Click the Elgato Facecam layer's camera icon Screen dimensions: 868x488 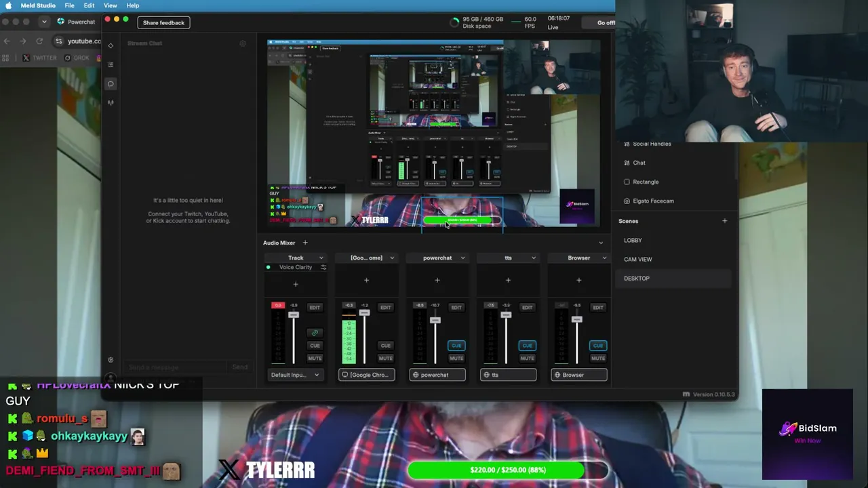627,201
